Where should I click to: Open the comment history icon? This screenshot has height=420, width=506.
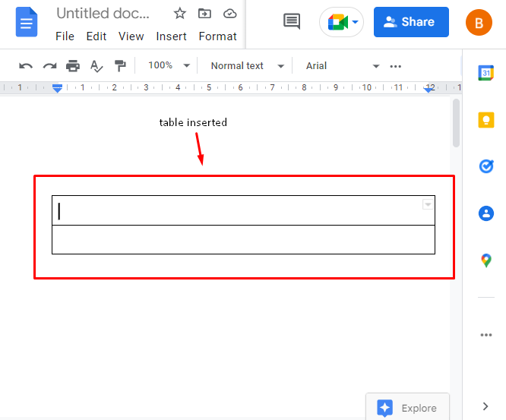click(x=292, y=21)
